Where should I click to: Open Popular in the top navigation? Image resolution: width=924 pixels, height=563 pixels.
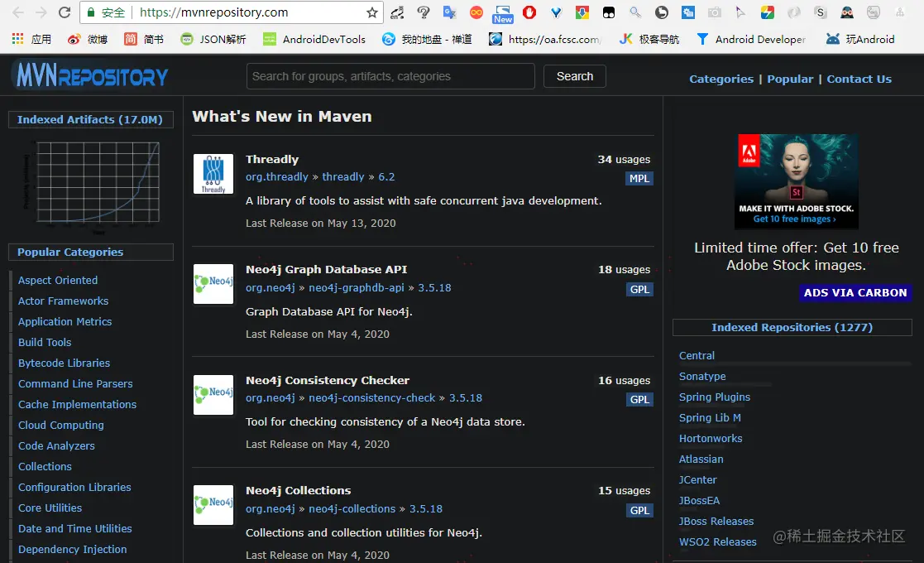click(x=790, y=79)
